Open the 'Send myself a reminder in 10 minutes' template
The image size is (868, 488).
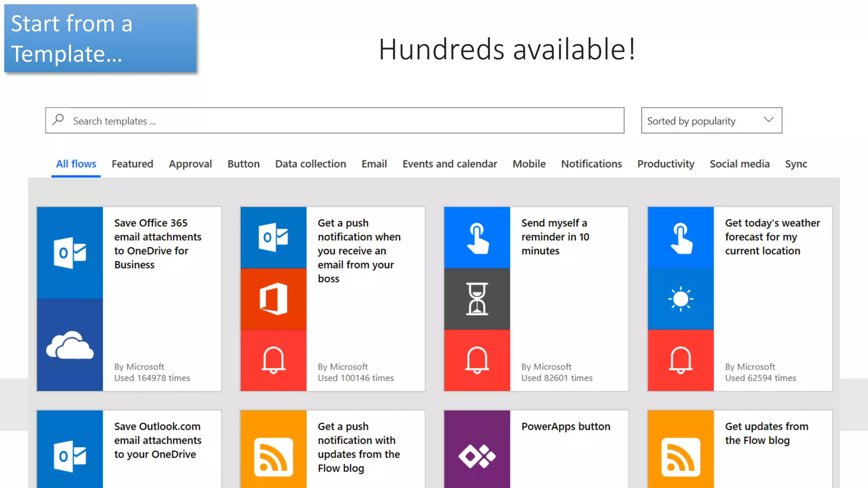[555, 237]
